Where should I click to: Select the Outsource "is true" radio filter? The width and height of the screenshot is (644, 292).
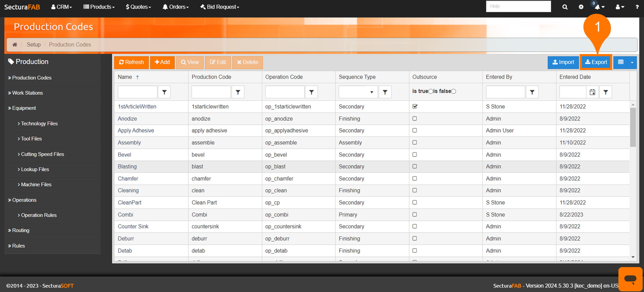click(x=431, y=91)
